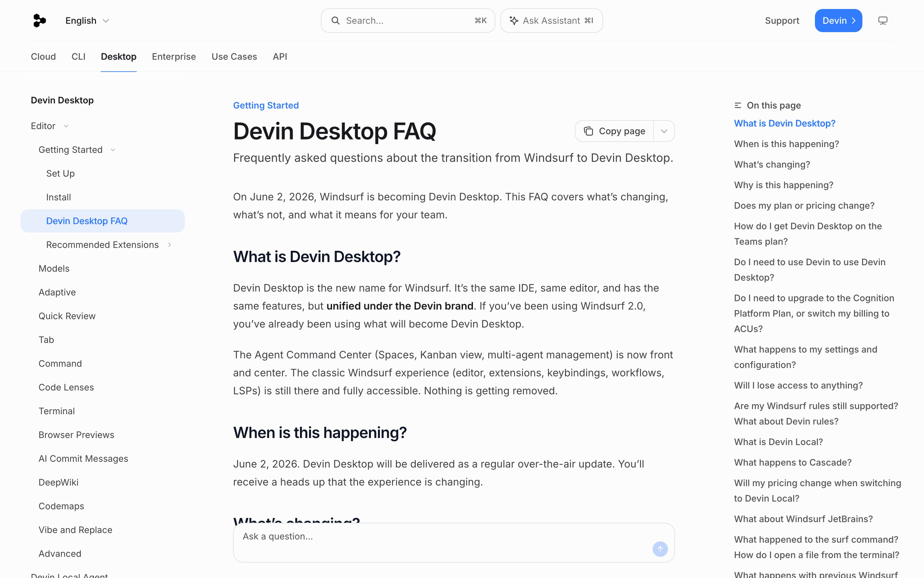Go to the API tab

click(x=279, y=57)
